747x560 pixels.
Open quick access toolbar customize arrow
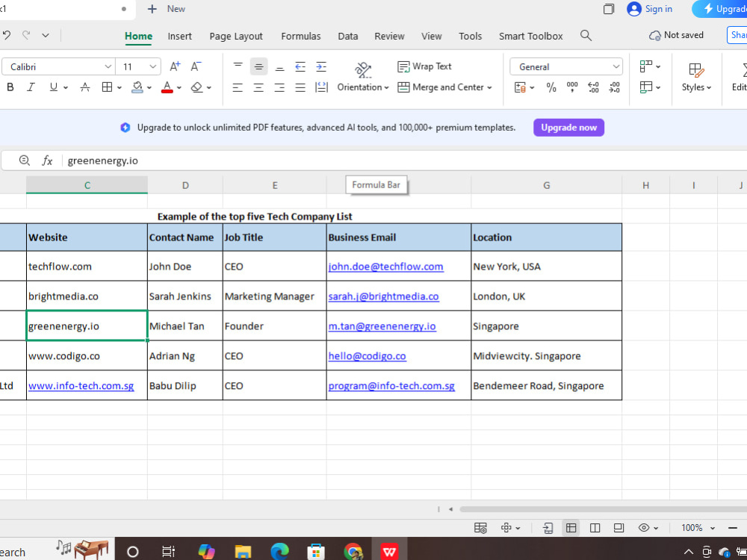(46, 35)
